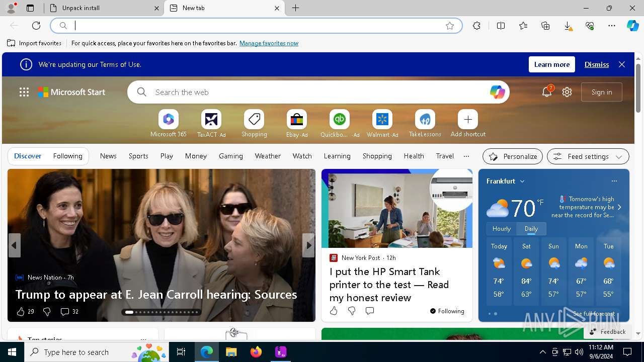Open the Weather category
Screen dimensions: 644x362
tap(268, 156)
